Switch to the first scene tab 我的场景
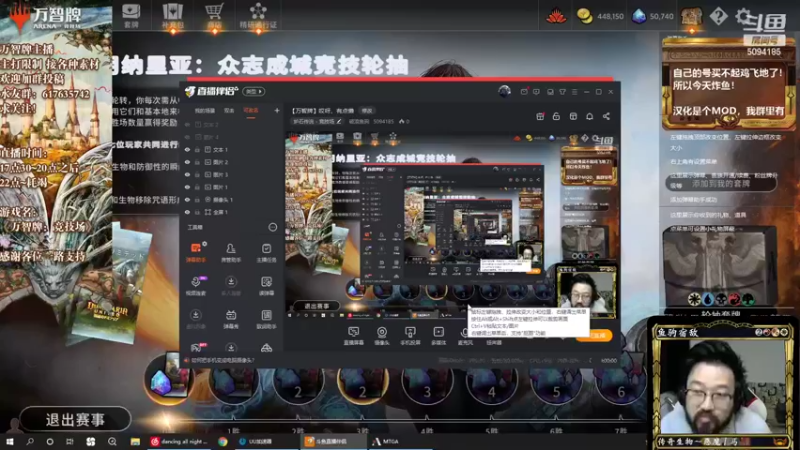Viewport: 800px width, 450px height. point(205,110)
